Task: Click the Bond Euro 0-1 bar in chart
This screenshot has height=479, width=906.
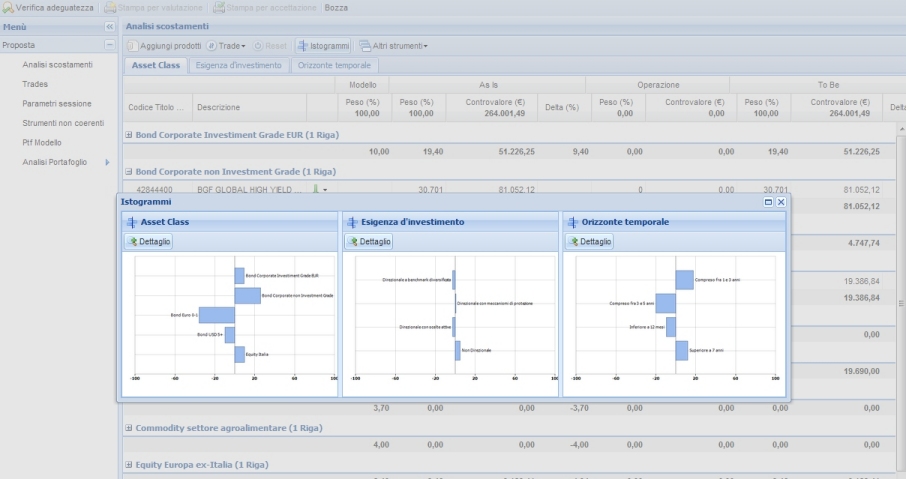Action: (217, 315)
